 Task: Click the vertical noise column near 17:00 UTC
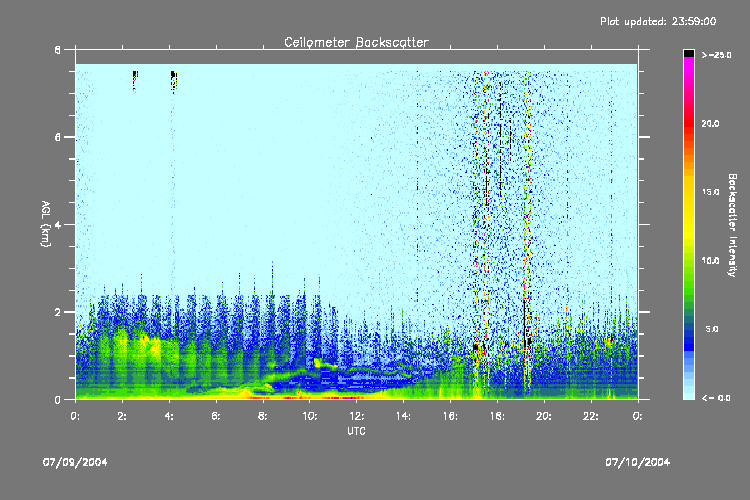[x=476, y=234]
